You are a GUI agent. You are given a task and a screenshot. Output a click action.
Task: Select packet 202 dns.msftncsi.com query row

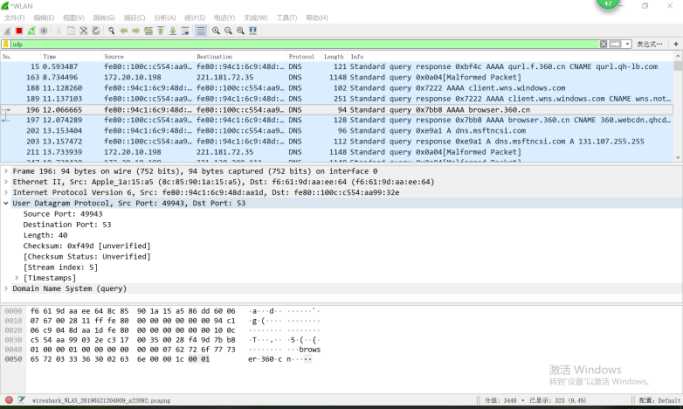pyautogui.click(x=337, y=131)
